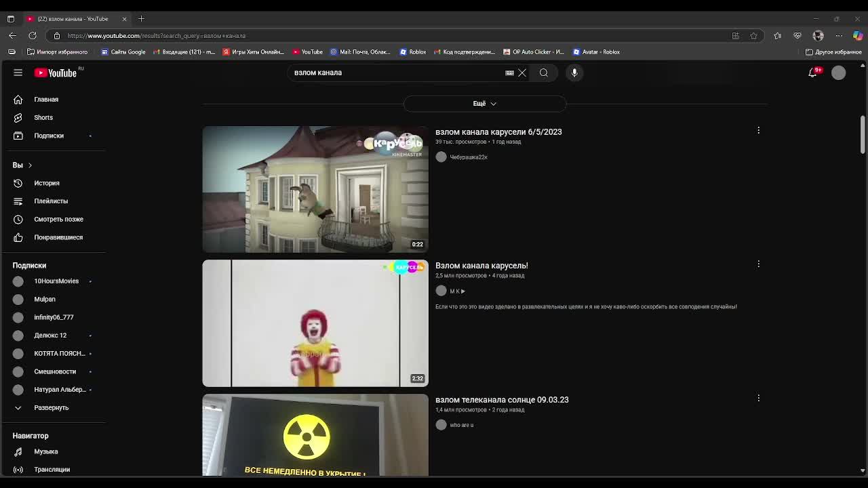The height and width of the screenshot is (488, 868).
Task: Open the title Взлом канала карусель!
Action: click(x=481, y=266)
